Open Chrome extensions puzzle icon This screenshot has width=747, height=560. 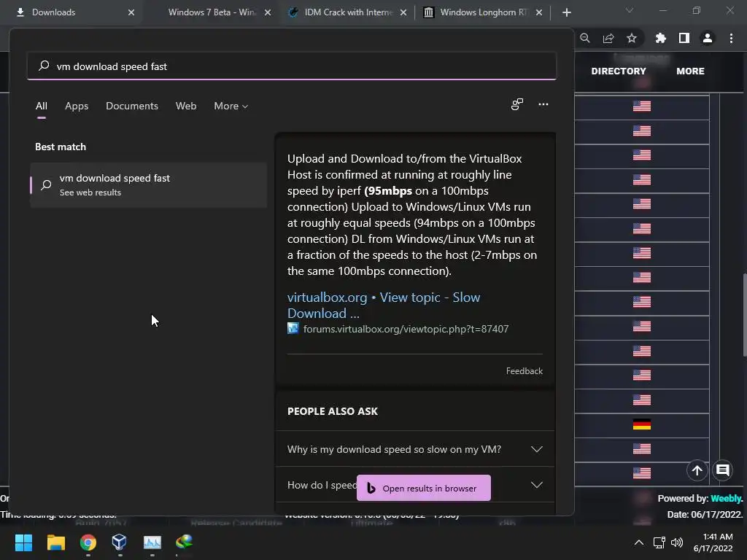point(660,38)
